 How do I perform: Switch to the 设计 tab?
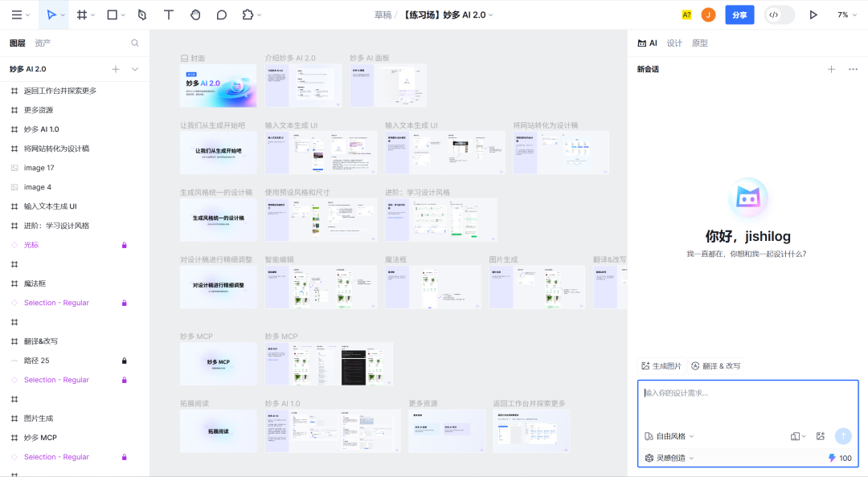(x=674, y=43)
